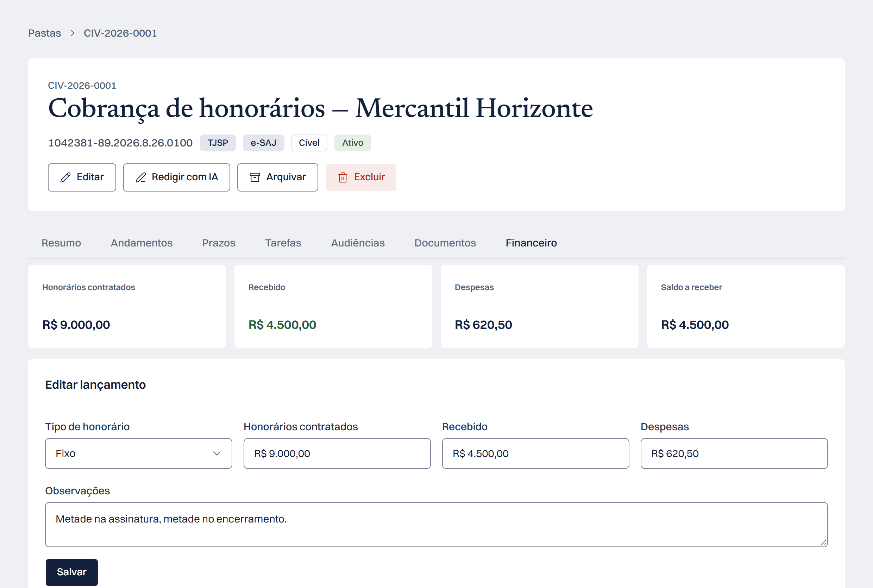The height and width of the screenshot is (588, 873).
Task: Click the pencil icon on Editar button
Action: [x=65, y=177]
